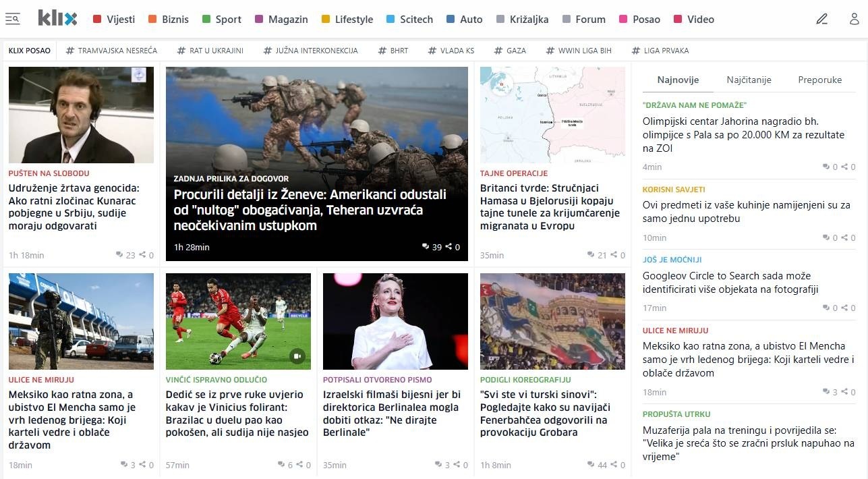Screen dimensions: 868x479
Task: Open Googleov Circle to Search headline
Action: (730, 283)
